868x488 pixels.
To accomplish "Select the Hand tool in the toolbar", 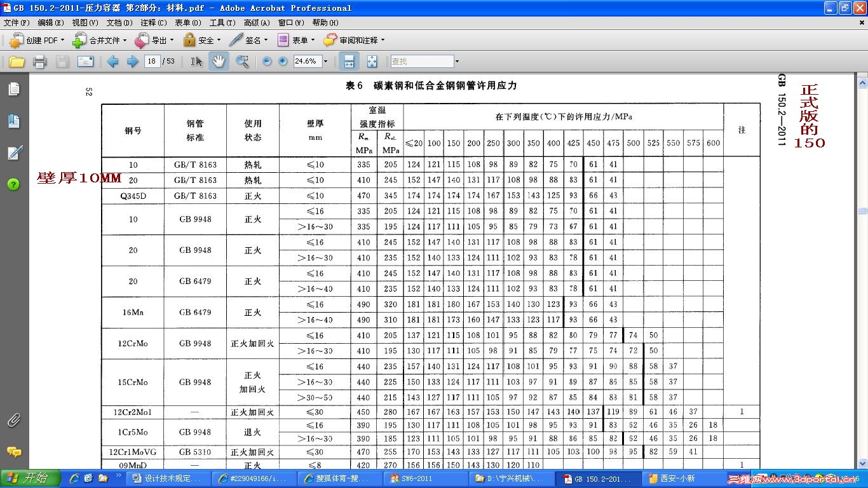I will 219,61.
